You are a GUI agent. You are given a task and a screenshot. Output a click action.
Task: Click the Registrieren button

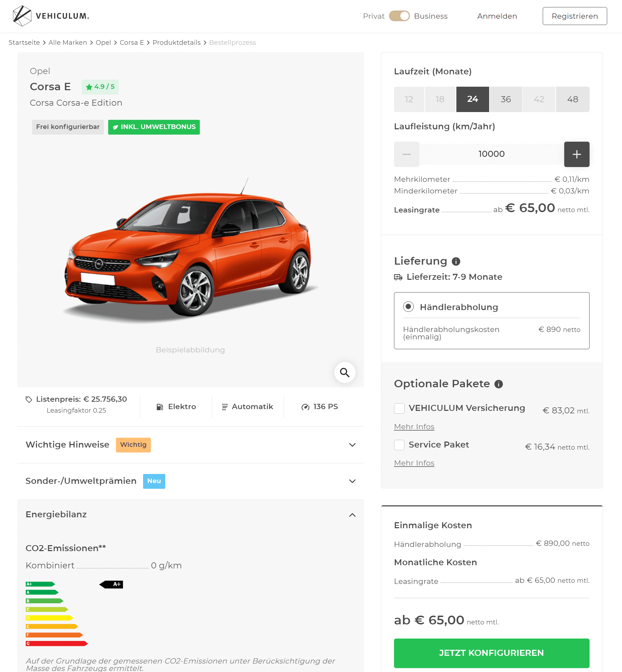tap(575, 16)
